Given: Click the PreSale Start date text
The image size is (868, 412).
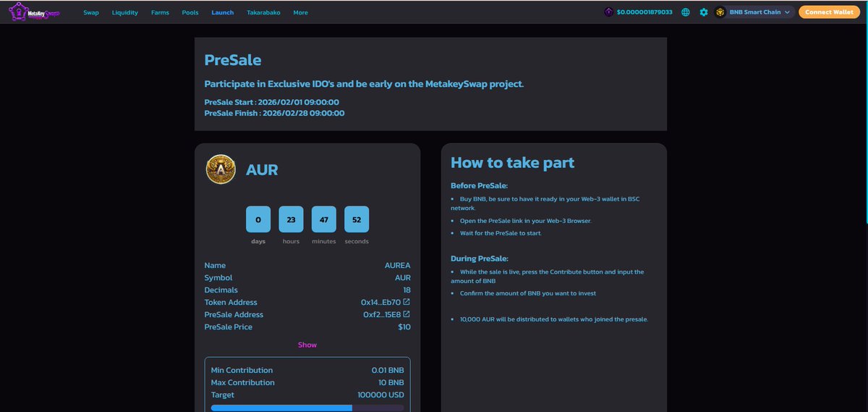Looking at the screenshot, I should pyautogui.click(x=272, y=102).
